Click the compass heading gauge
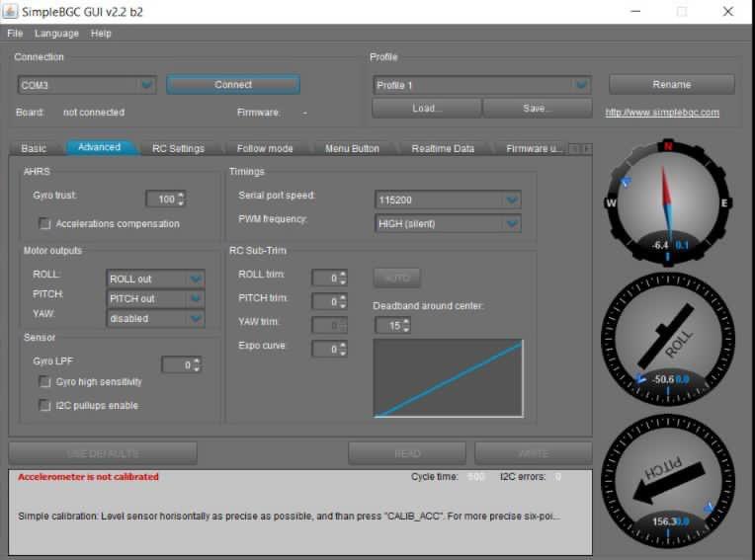The image size is (755, 560). click(x=668, y=202)
